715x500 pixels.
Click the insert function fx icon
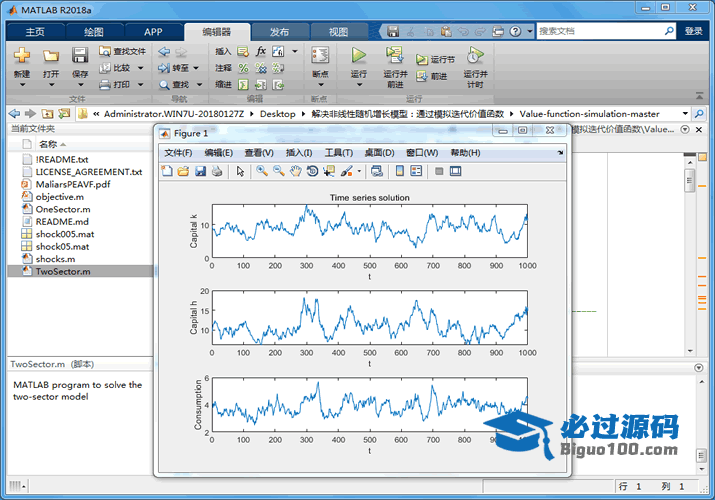coord(260,51)
